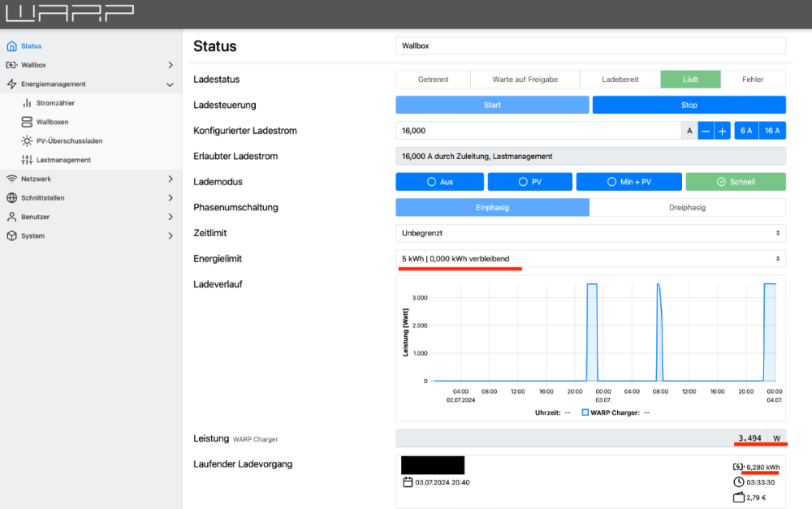Set charging current to 6 A

point(745,131)
